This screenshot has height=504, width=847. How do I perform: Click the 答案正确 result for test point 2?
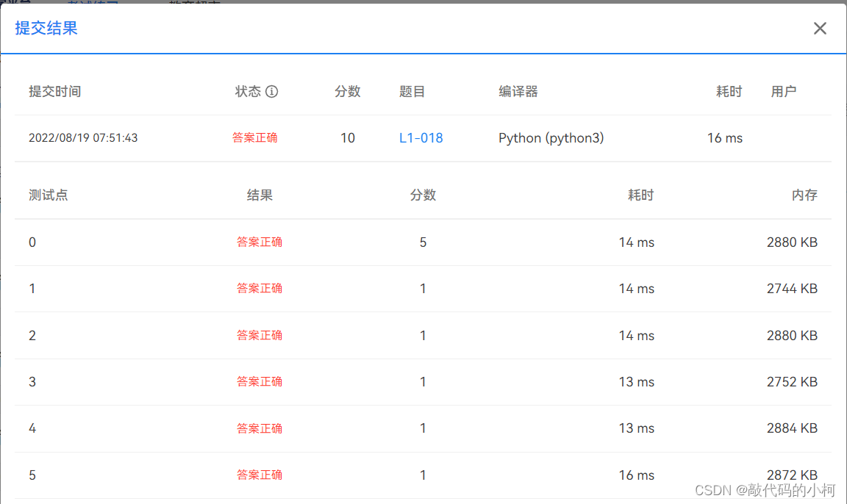(x=260, y=335)
